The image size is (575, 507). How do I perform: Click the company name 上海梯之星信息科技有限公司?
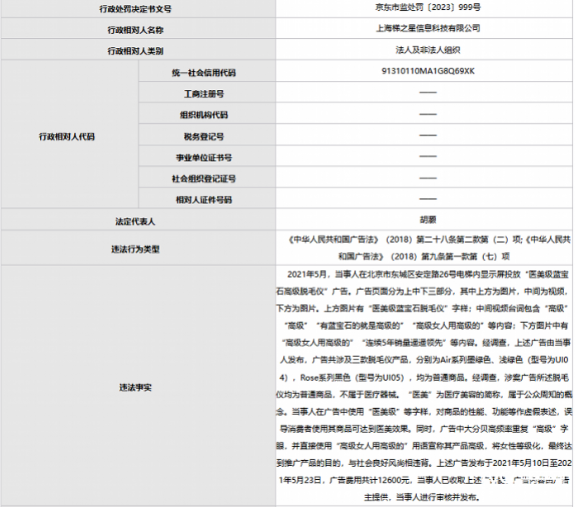pos(428,28)
